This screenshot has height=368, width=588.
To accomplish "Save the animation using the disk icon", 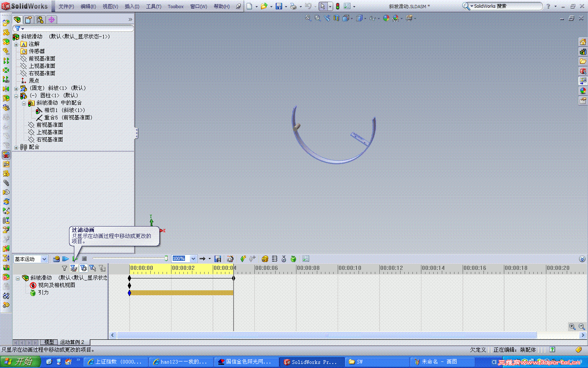I will click(x=218, y=259).
